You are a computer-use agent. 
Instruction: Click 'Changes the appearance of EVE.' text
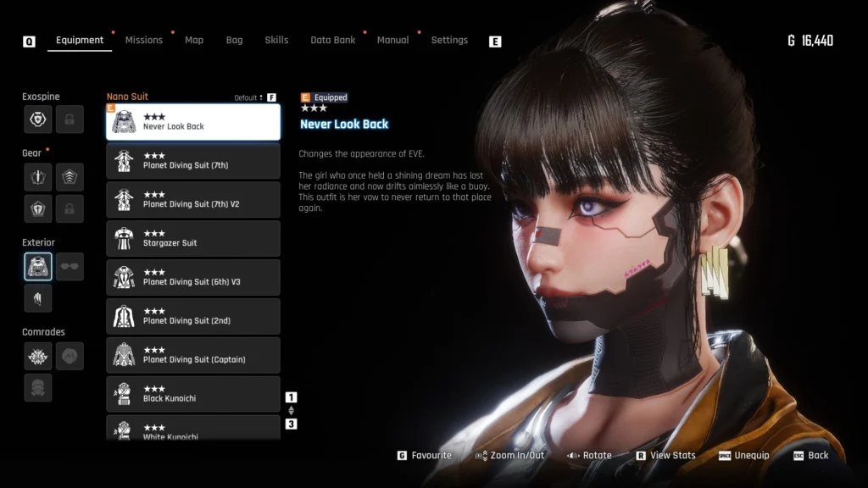pyautogui.click(x=361, y=154)
